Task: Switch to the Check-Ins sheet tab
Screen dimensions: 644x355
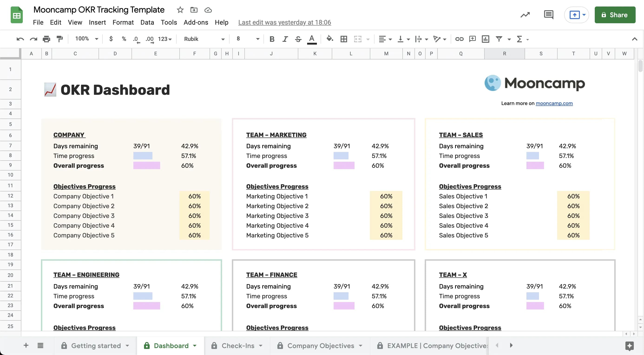Action: [x=237, y=346]
